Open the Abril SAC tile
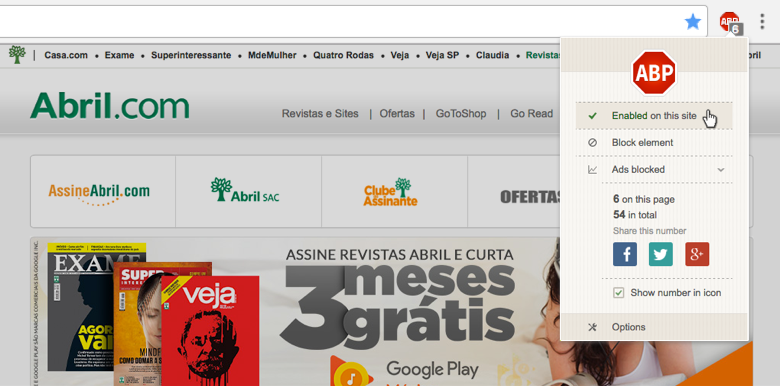The width and height of the screenshot is (780, 386). (x=248, y=192)
